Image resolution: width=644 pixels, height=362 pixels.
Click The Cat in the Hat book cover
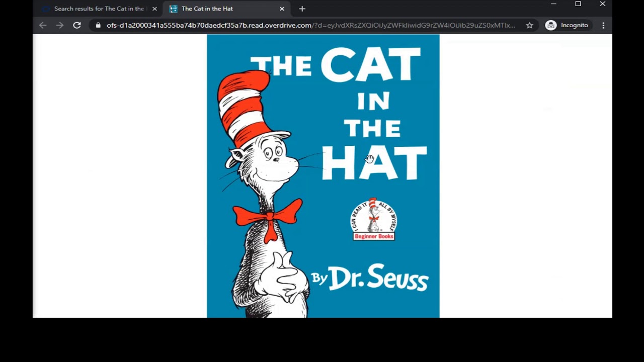[323, 176]
